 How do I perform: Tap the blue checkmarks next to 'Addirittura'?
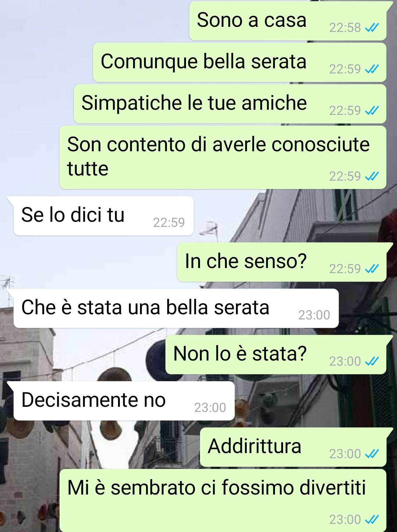coord(372,454)
